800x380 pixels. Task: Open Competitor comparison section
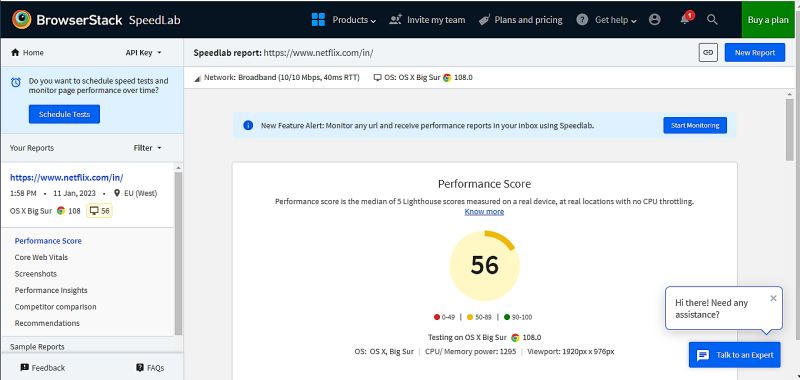pyautogui.click(x=56, y=307)
